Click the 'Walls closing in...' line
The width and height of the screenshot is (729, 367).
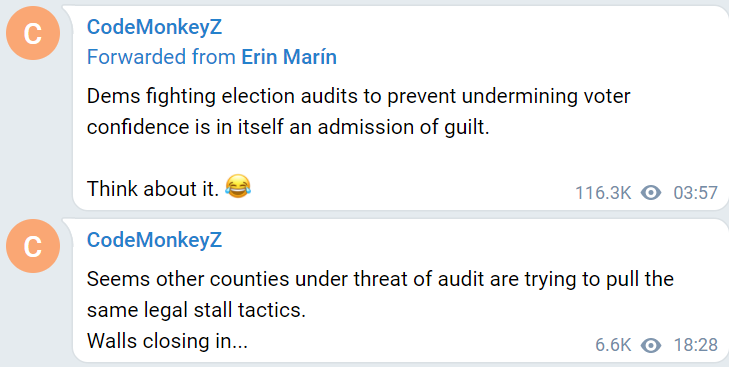(x=167, y=341)
